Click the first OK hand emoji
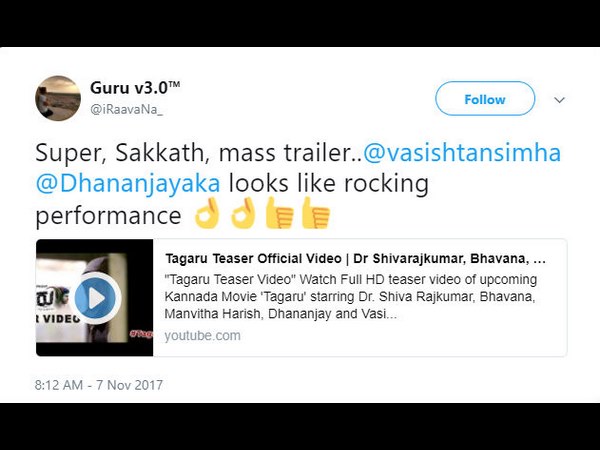 tap(207, 213)
